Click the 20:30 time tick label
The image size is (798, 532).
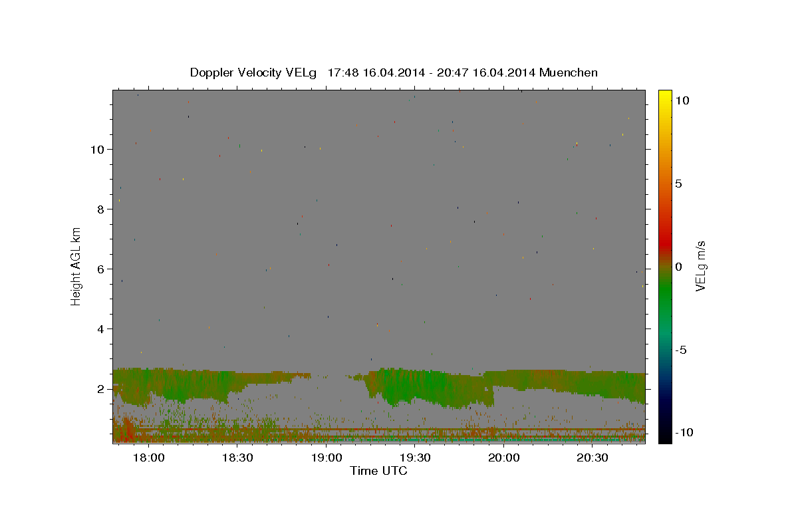(x=593, y=458)
